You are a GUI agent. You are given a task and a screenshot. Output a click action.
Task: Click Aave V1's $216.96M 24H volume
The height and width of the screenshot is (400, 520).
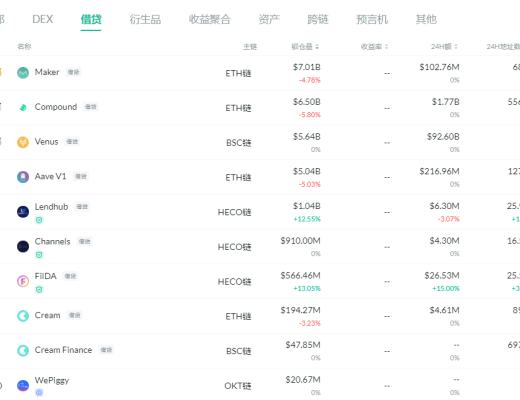tap(439, 171)
